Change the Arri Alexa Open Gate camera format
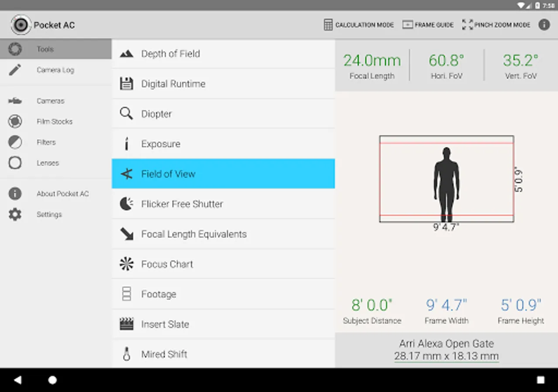Screen dimensions: 558x392 [x=446, y=350]
